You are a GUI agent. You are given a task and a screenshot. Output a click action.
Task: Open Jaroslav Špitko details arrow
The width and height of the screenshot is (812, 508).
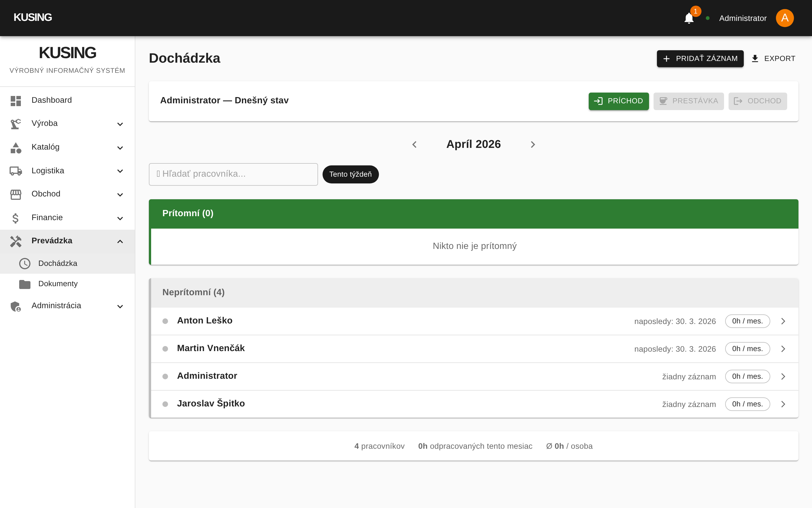coord(783,404)
